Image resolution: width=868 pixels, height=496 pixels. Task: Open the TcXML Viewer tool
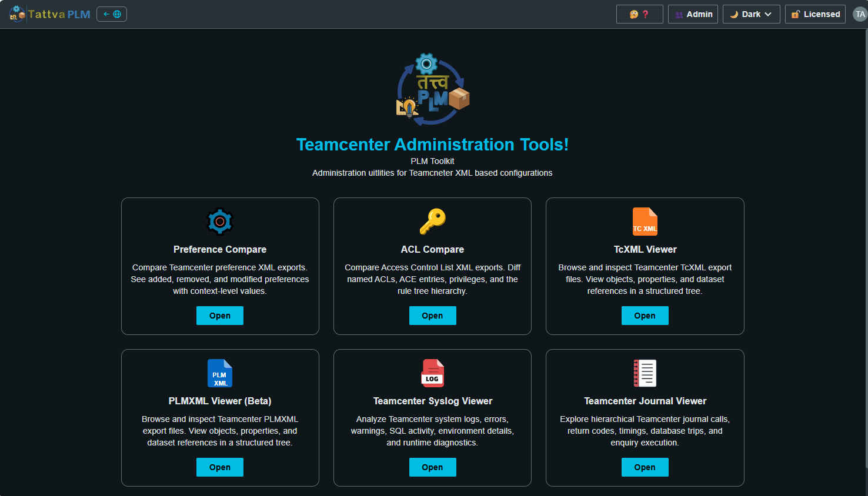click(645, 316)
